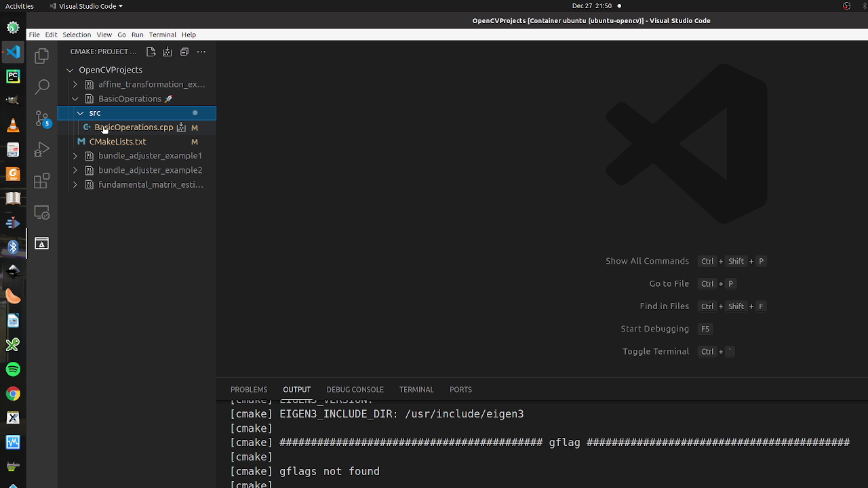Open the Remote Explorer view

[x=42, y=213]
